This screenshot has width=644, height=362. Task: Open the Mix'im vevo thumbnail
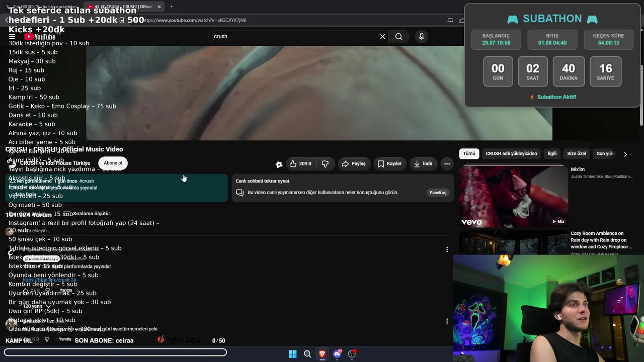point(513,197)
